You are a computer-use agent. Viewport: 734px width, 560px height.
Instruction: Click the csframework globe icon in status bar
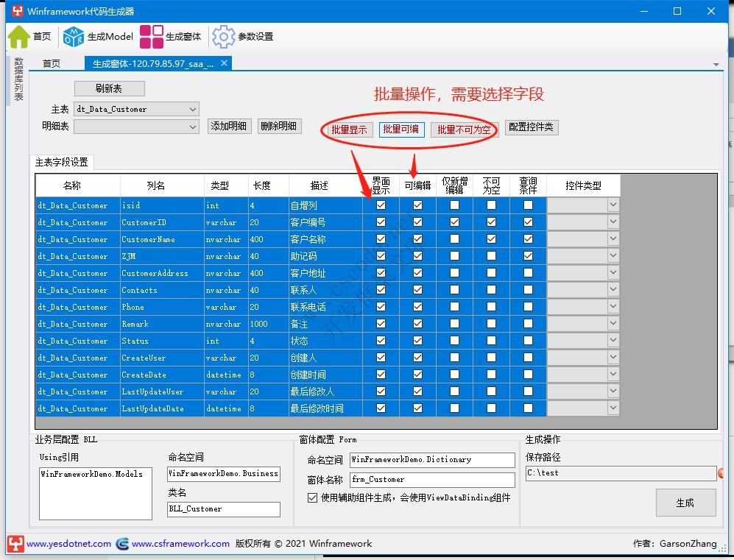pyautogui.click(x=121, y=545)
